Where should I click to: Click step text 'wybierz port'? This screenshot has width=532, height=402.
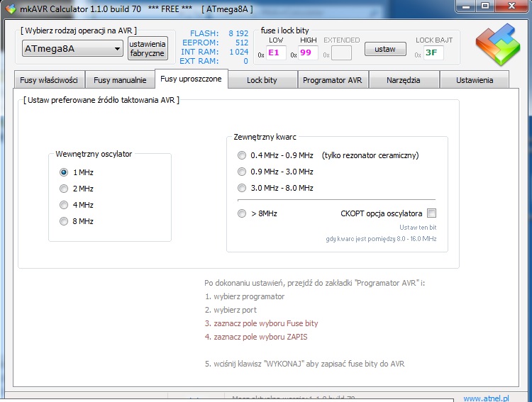[x=235, y=310]
